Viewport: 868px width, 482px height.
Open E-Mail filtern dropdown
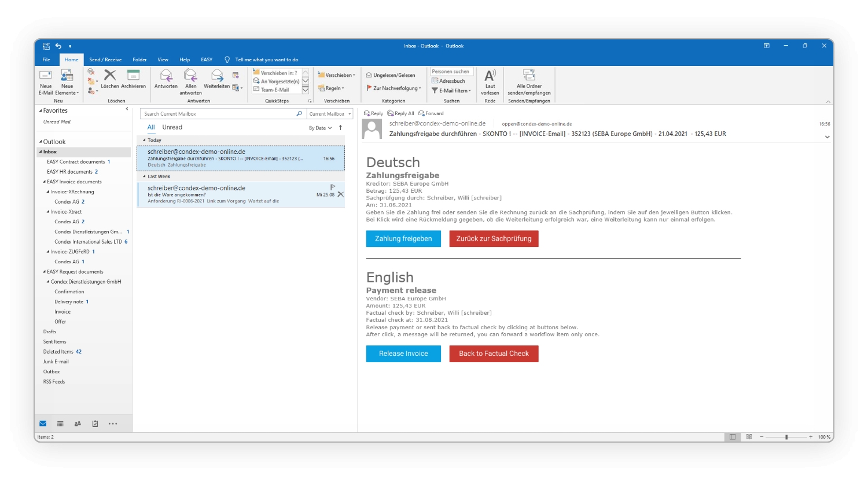pos(451,91)
